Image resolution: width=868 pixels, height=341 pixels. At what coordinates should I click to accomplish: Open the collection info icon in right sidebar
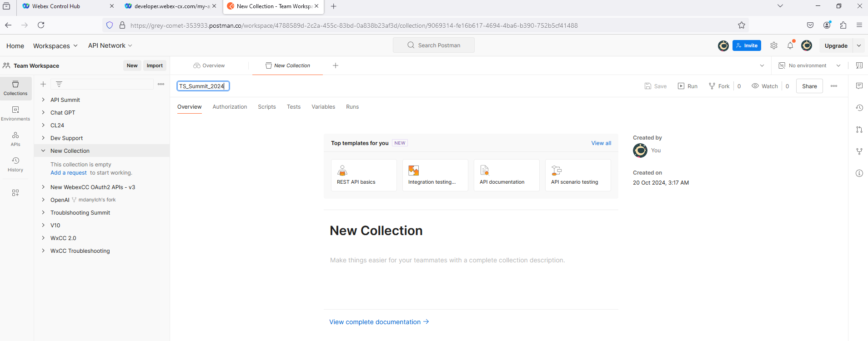(x=859, y=173)
